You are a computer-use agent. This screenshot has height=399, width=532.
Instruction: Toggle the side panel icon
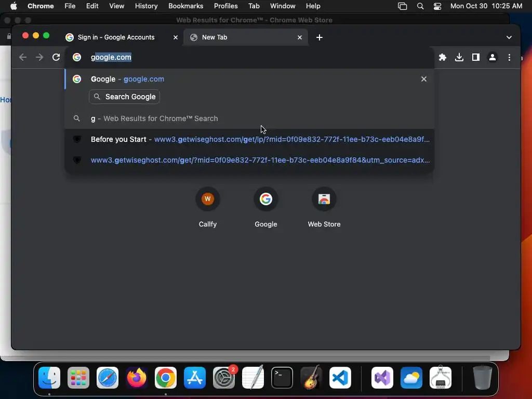pos(476,57)
